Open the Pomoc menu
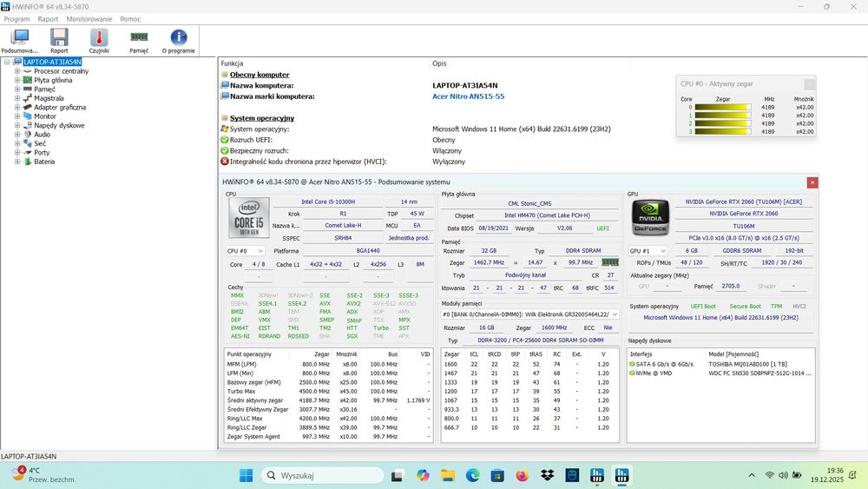 pyautogui.click(x=130, y=19)
